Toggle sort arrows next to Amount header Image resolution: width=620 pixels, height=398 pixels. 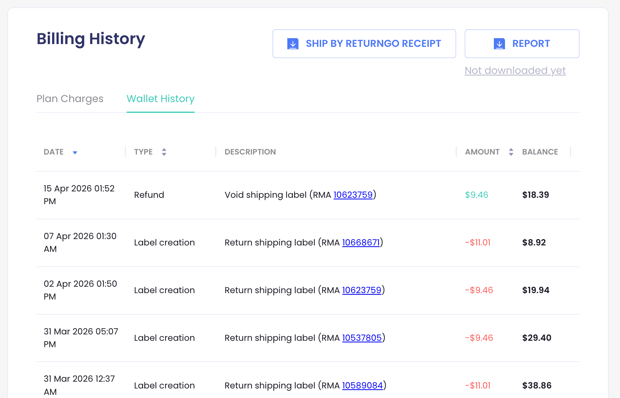pyautogui.click(x=511, y=152)
